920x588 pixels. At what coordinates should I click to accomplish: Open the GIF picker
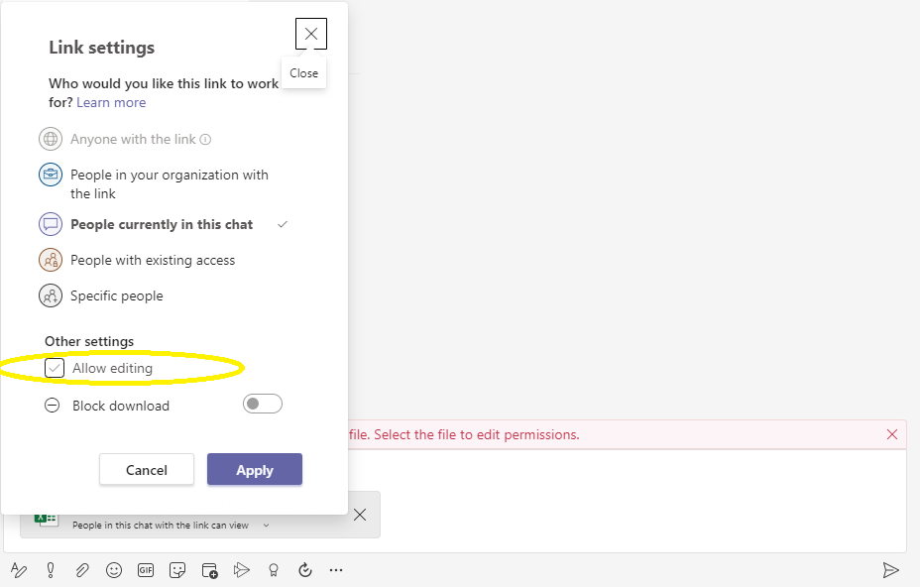click(x=146, y=570)
